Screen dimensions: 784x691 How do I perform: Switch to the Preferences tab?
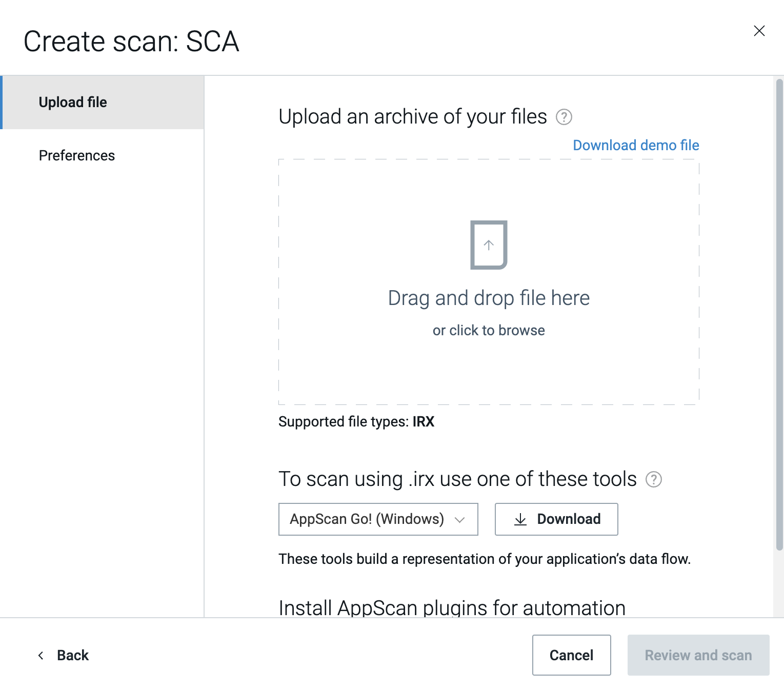pyautogui.click(x=77, y=156)
